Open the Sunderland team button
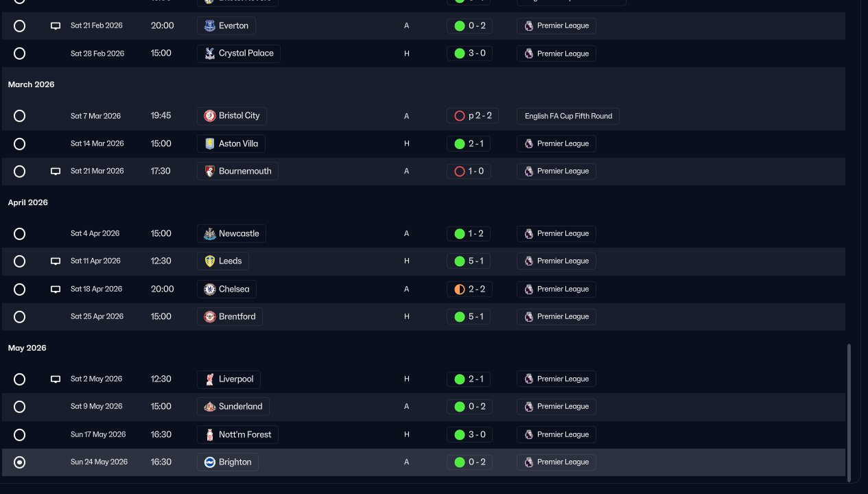This screenshot has height=494, width=868. pyautogui.click(x=233, y=407)
